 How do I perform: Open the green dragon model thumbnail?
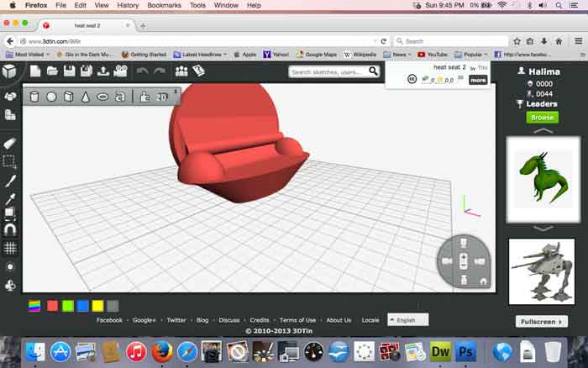543,179
